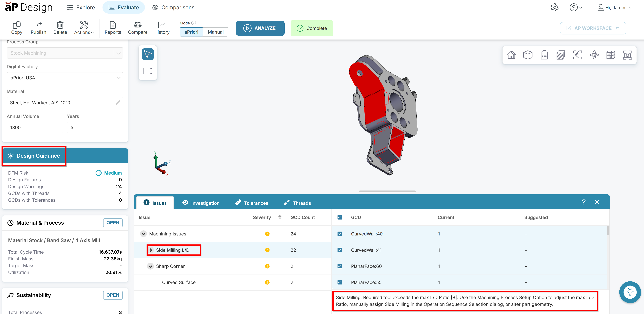Switch to the Tolerances tab

coord(252,203)
